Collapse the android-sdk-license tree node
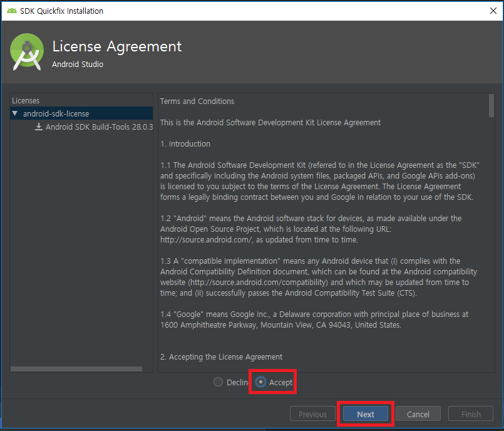This screenshot has width=504, height=431. coord(15,113)
